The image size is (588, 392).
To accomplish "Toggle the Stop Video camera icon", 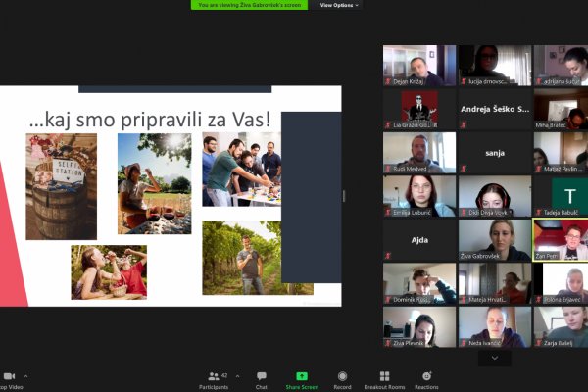I will click(9, 376).
